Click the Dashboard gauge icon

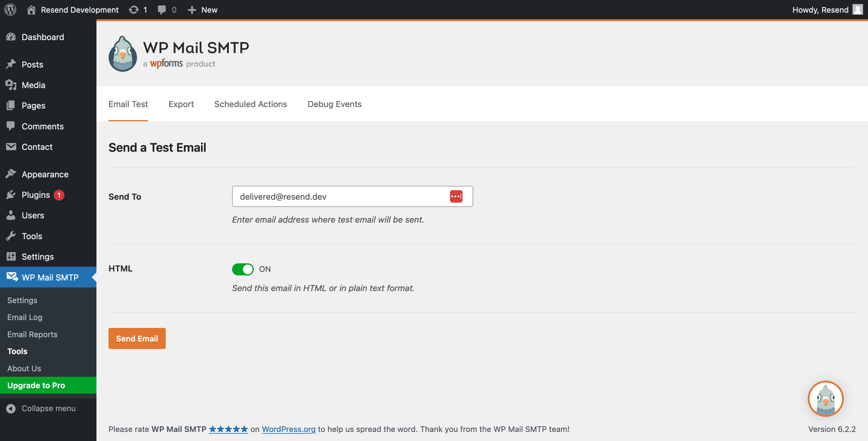(11, 37)
